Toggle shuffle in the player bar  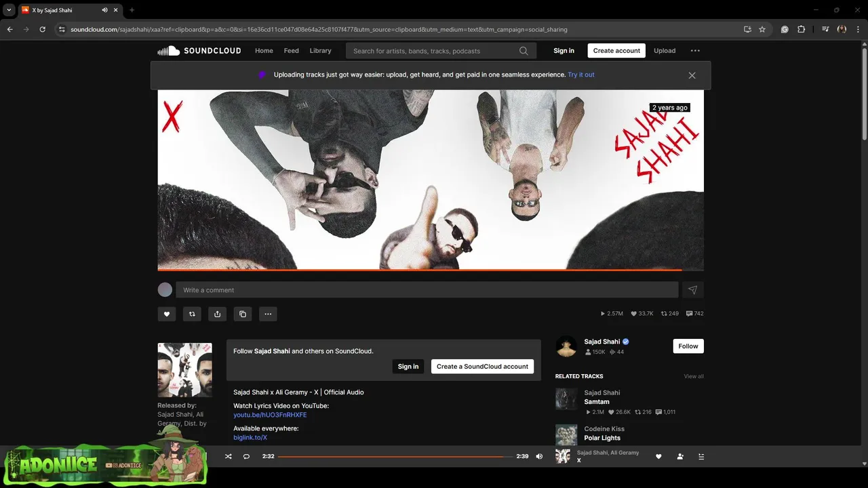point(229,457)
